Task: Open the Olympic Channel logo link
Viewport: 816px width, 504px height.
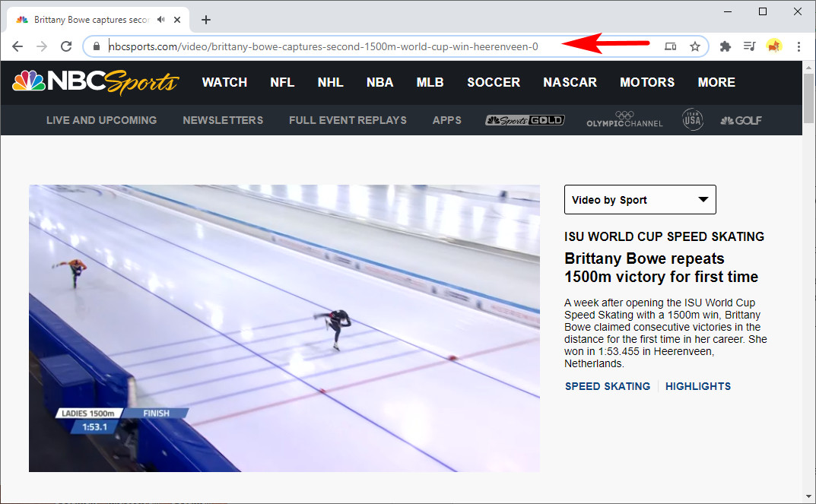Action: pyautogui.click(x=624, y=120)
